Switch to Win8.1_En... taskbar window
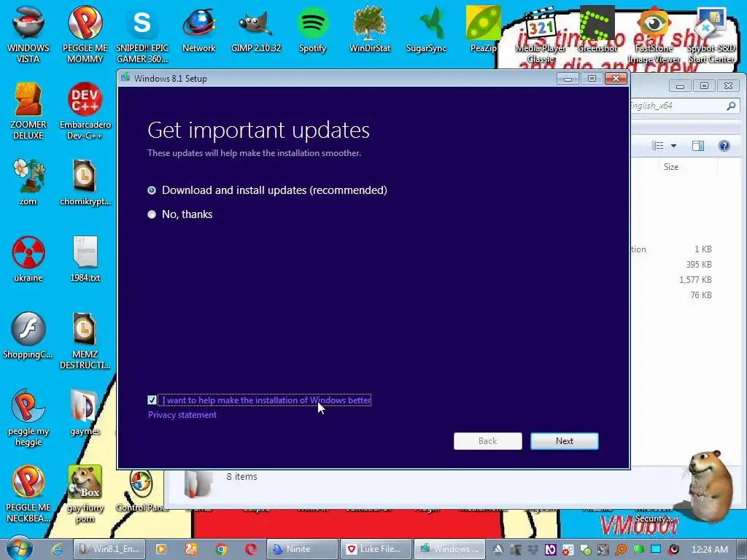The image size is (747, 560). [111, 549]
